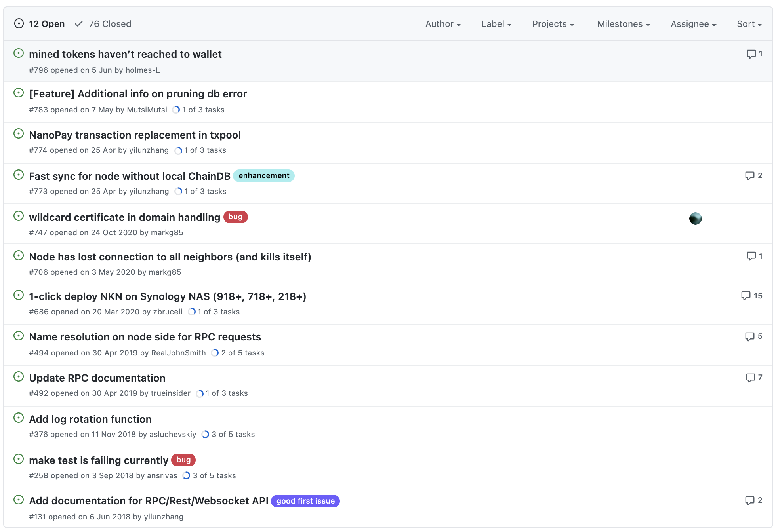Click open-issue icon beside Add log rotation
Viewport: 778px width, 532px height.
coord(19,418)
